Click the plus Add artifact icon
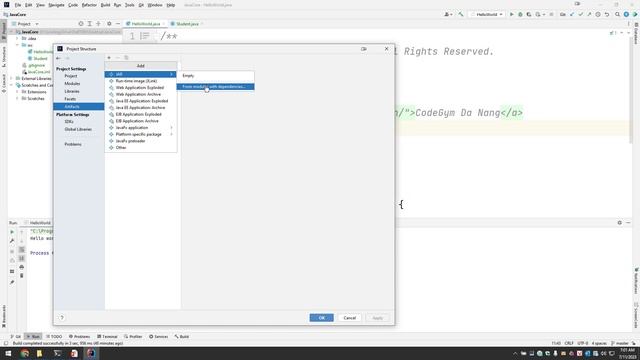Image resolution: width=640 pixels, height=360 pixels. pos(109,58)
